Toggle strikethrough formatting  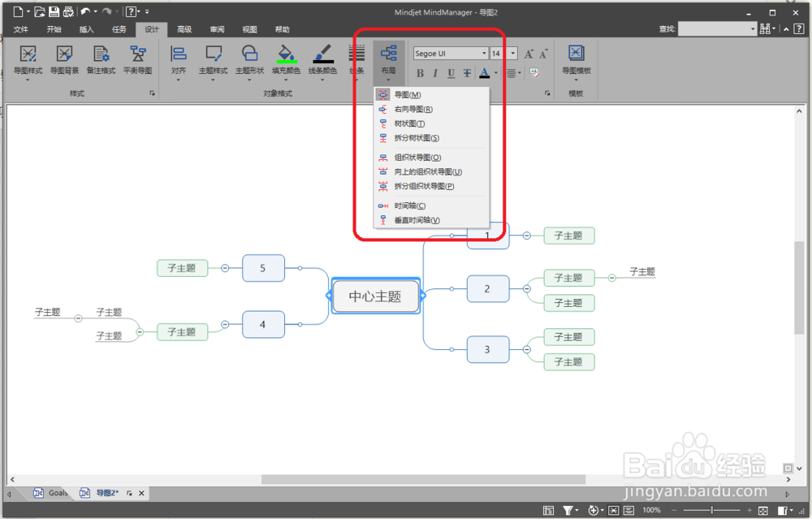(467, 73)
